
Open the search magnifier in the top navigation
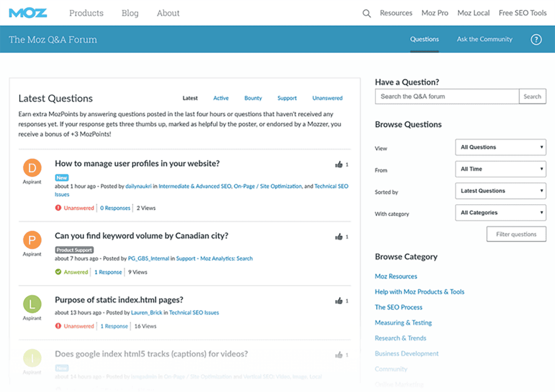(366, 13)
